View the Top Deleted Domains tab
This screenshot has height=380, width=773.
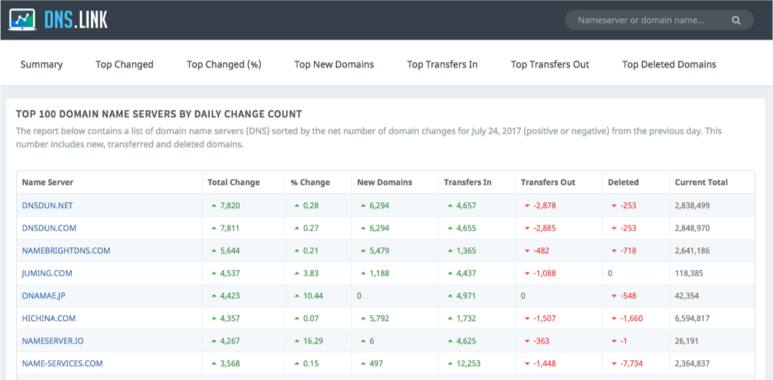point(669,65)
